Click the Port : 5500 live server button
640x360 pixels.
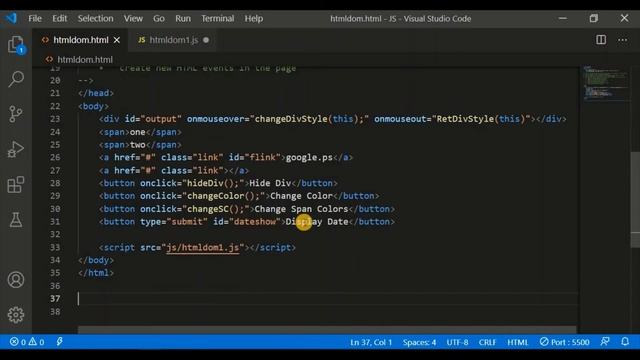[x=564, y=342]
